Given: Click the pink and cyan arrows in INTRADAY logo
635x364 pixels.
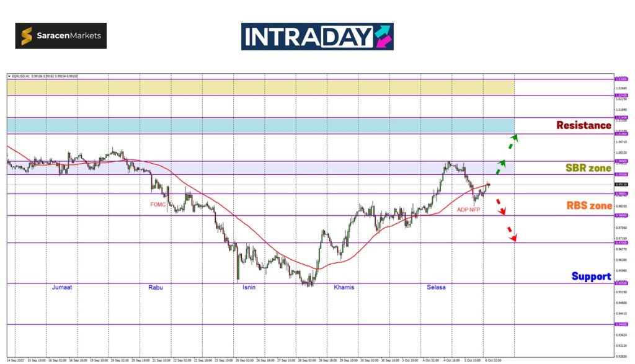Looking at the screenshot, I should coord(382,37).
